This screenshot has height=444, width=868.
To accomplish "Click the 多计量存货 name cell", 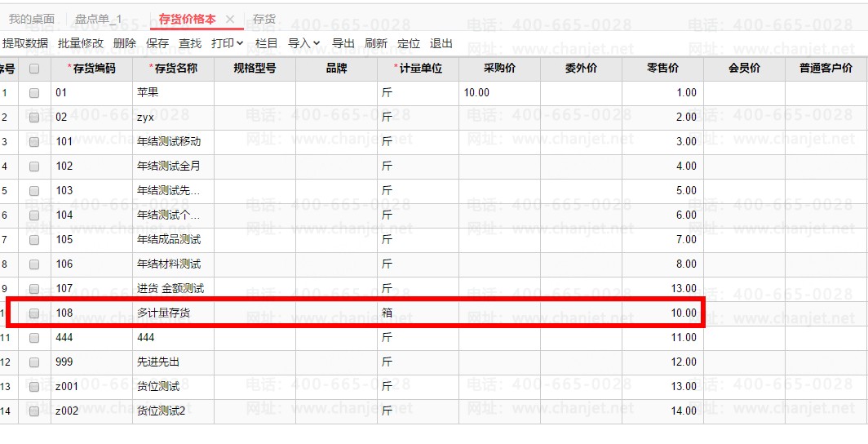I will tap(173, 313).
